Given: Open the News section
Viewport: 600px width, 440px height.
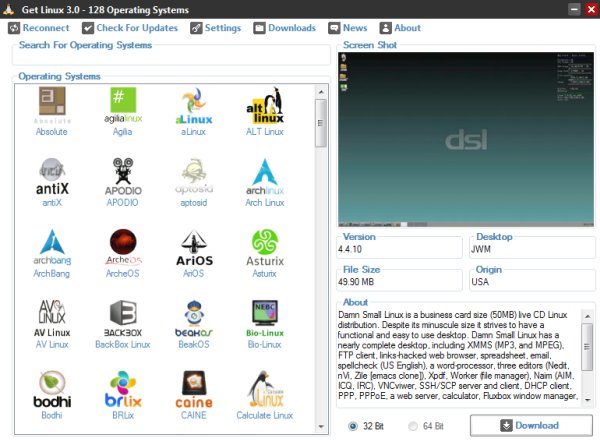Looking at the screenshot, I should [x=348, y=28].
